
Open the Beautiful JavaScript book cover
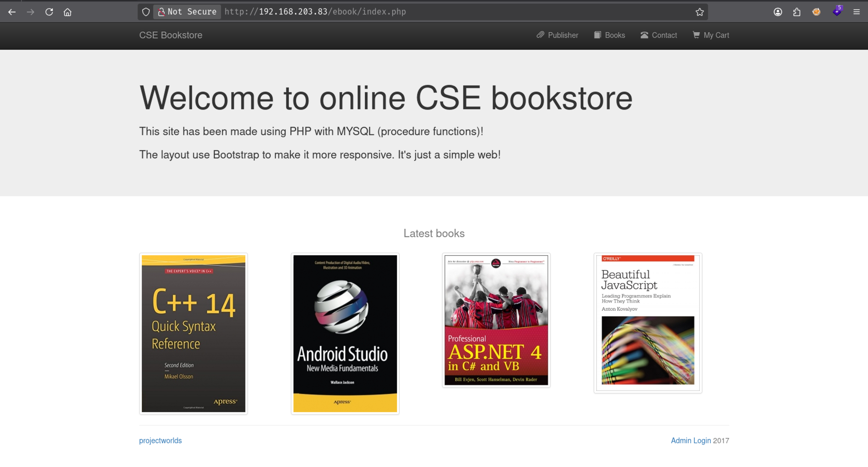point(648,323)
